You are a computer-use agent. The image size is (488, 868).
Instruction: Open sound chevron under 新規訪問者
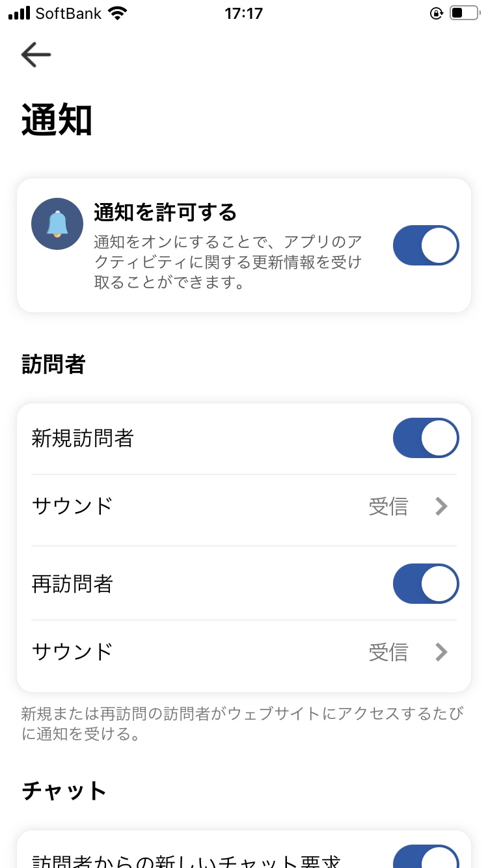click(x=442, y=506)
